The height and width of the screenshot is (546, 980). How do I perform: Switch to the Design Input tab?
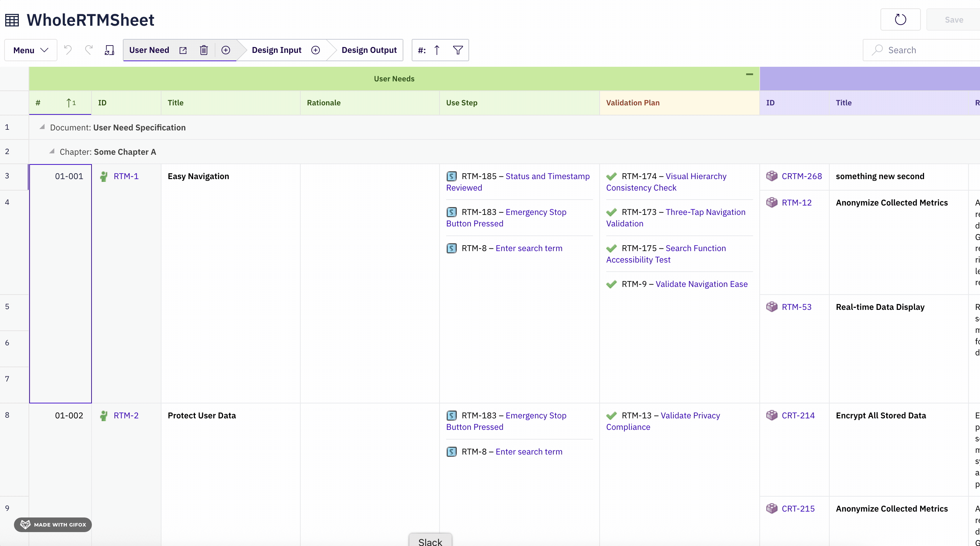(277, 50)
